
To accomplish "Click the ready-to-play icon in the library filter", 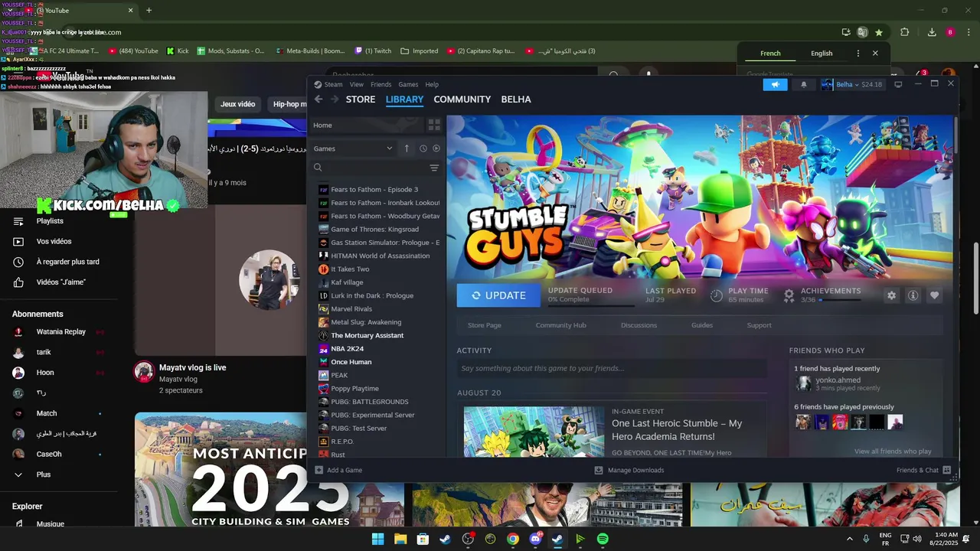I will tap(436, 148).
